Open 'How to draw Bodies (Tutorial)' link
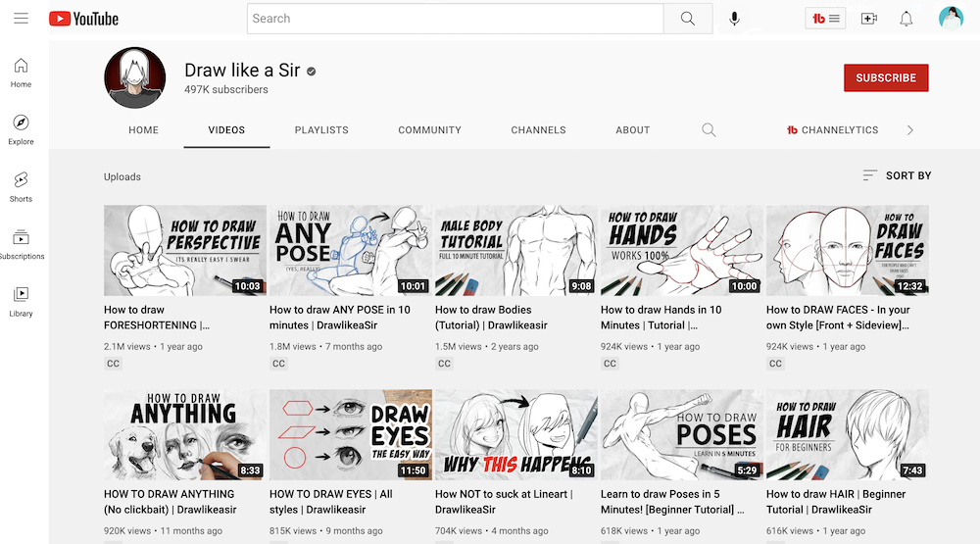The image size is (980, 544). [491, 318]
